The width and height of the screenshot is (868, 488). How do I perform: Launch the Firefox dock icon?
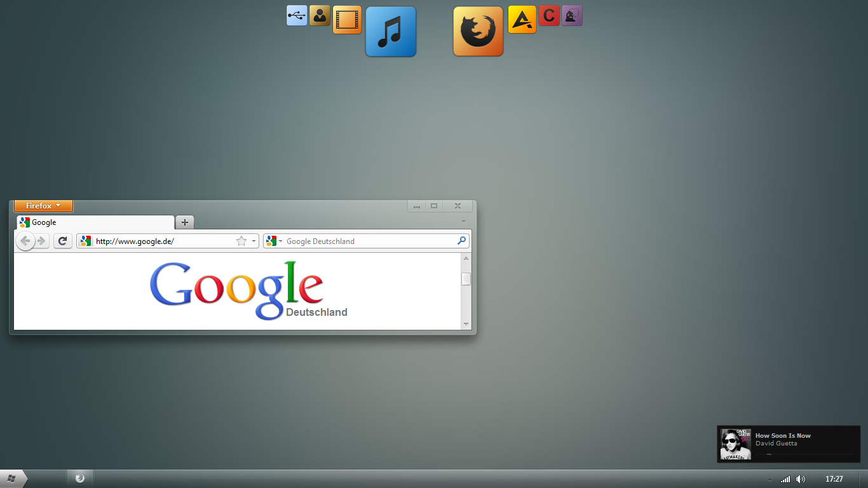click(478, 32)
